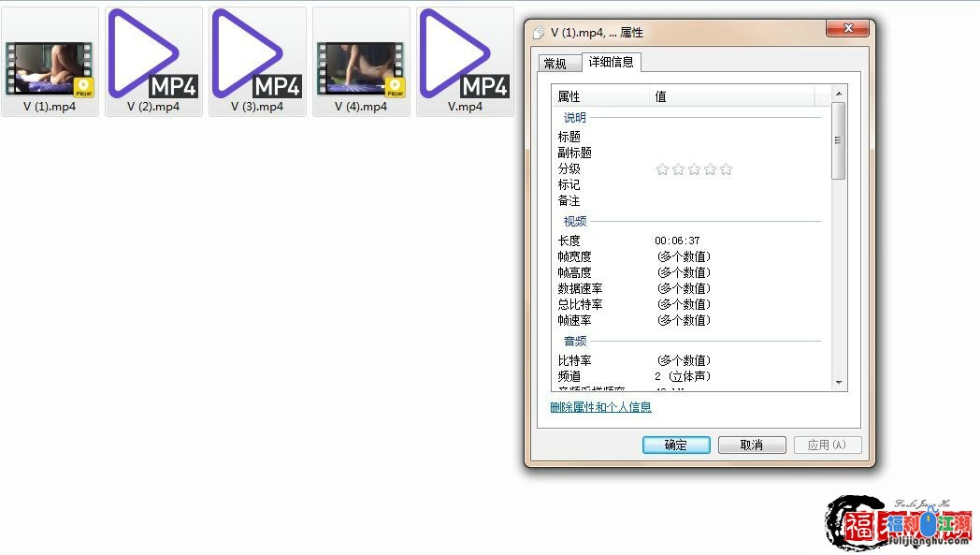
Task: Set rating to three stars
Action: coord(695,168)
